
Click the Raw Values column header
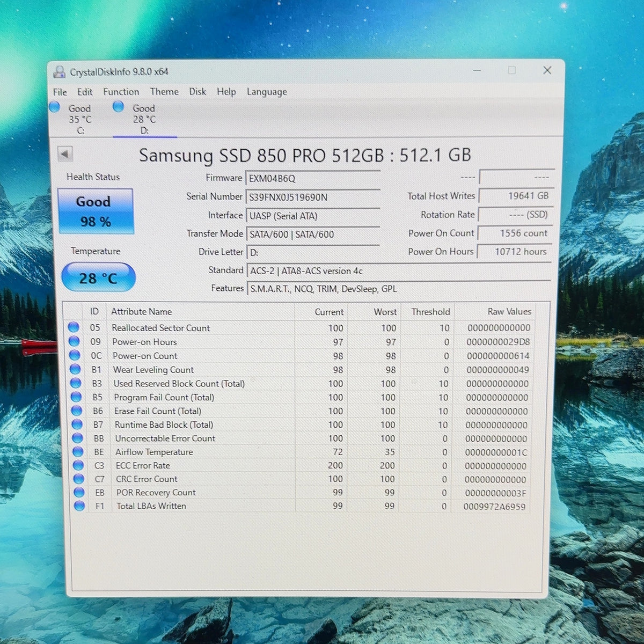(x=509, y=311)
